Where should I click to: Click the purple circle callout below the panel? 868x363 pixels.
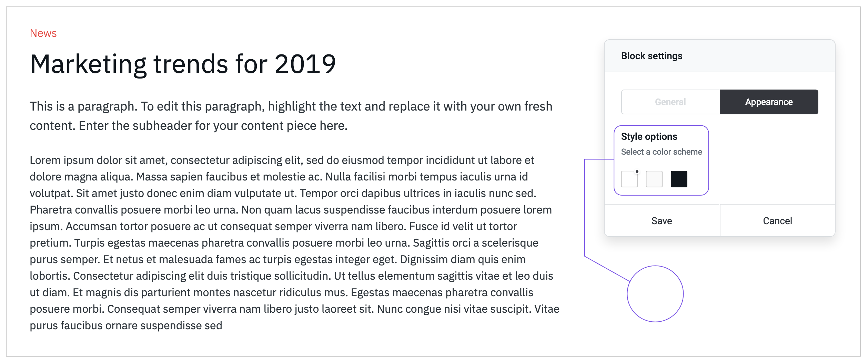655,294
